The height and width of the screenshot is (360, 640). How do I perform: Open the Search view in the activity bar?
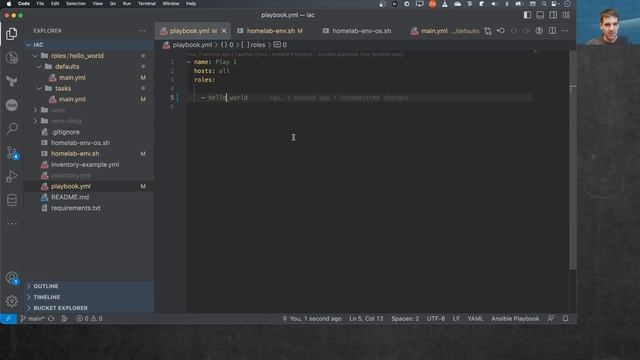click(11, 129)
